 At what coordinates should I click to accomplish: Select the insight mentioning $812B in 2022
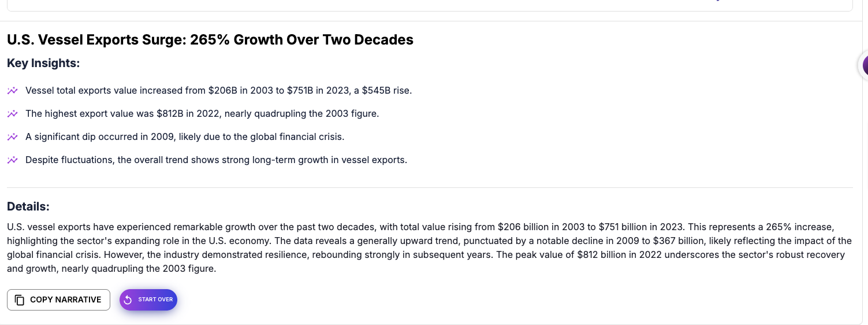pyautogui.click(x=202, y=114)
